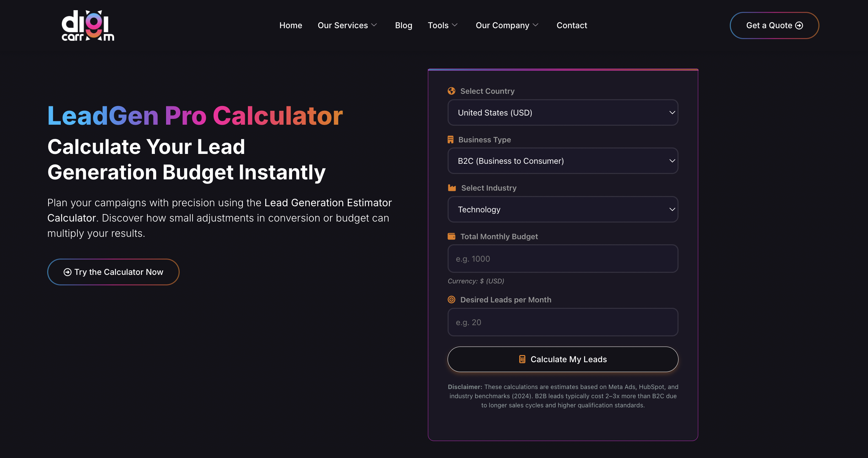Open the Business Type dropdown
This screenshot has height=458, width=868.
(x=562, y=161)
